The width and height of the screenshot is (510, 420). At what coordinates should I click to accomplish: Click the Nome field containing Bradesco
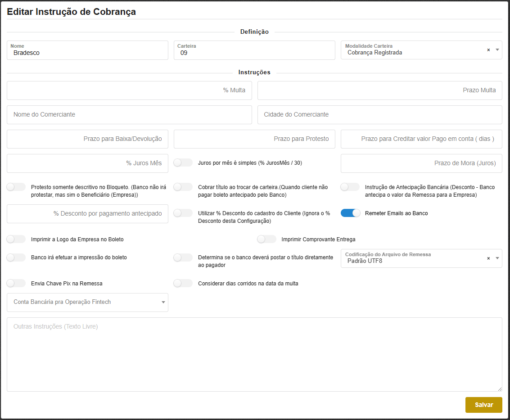[88, 53]
